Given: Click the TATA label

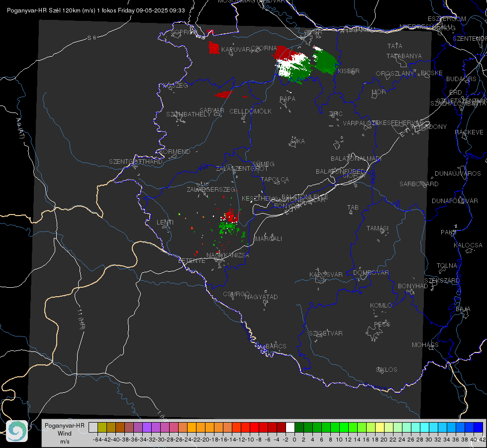Looking at the screenshot, I should point(395,46).
